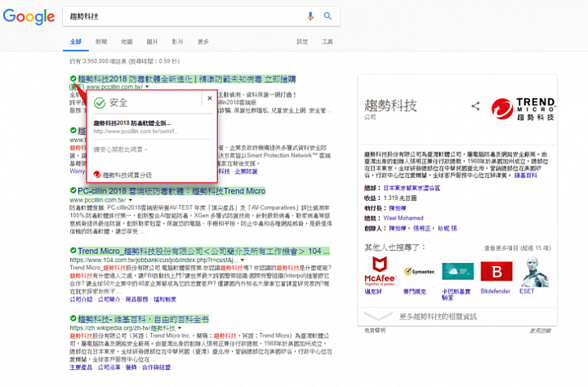Open PC-cillin 2018 雲端版防毒軟體 result
Screen dimensions: 588x387
171,191
